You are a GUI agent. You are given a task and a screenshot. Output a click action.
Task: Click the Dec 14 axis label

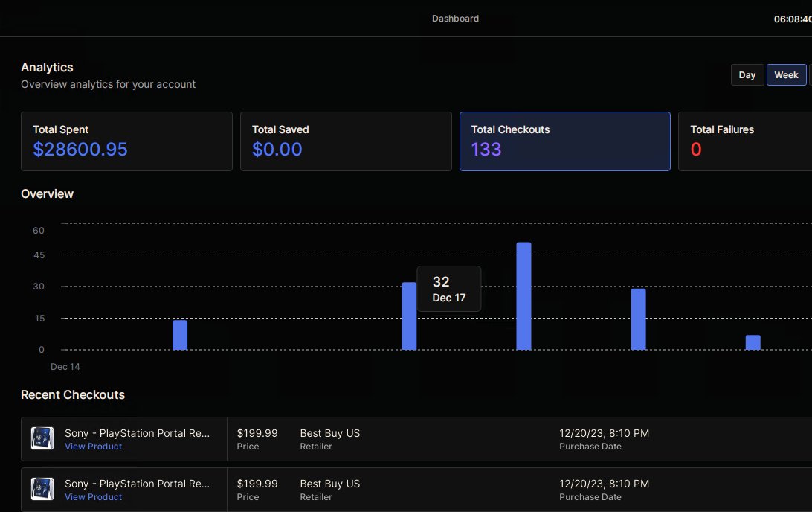pos(65,366)
